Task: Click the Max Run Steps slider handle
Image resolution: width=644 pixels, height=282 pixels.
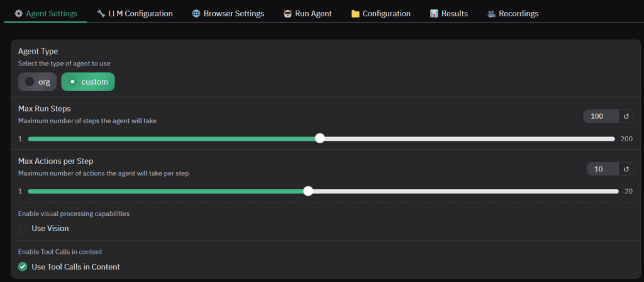Action: 320,139
